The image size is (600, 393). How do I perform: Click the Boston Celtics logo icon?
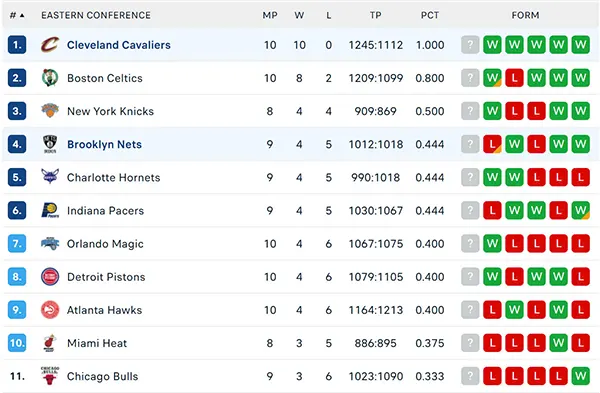[50, 78]
